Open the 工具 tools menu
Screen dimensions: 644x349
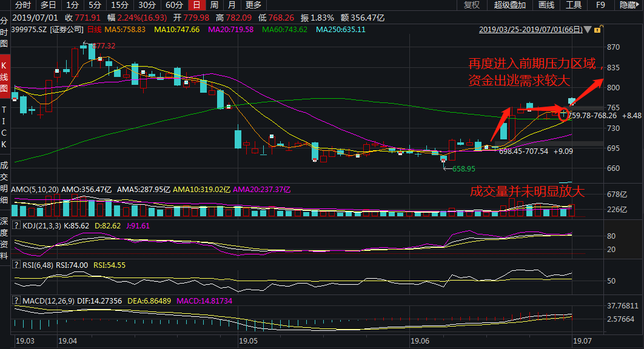pyautogui.click(x=574, y=5)
